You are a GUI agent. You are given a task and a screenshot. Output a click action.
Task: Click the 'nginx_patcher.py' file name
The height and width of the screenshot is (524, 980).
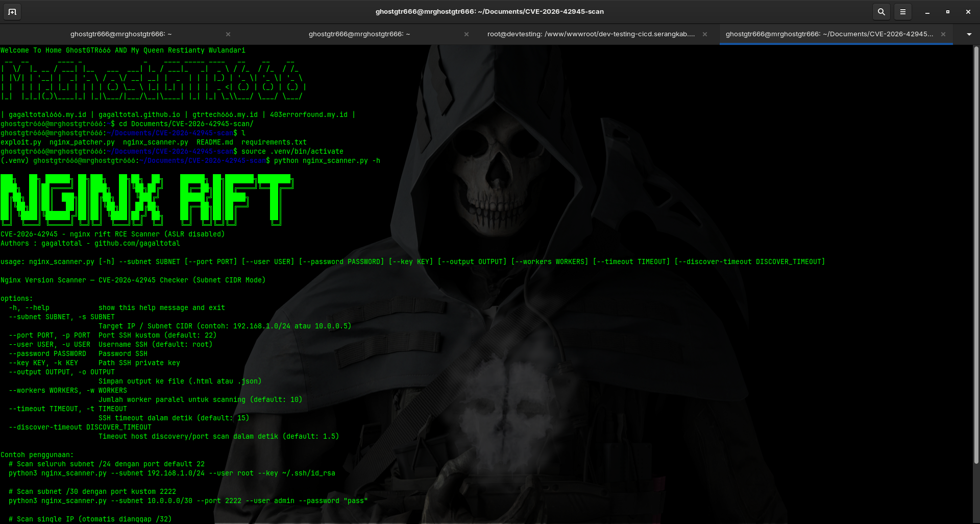point(82,142)
